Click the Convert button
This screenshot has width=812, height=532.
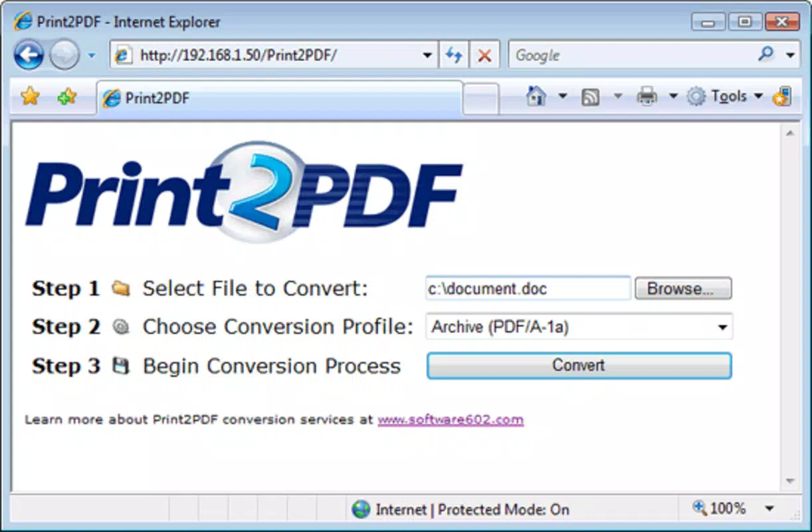[x=579, y=366]
